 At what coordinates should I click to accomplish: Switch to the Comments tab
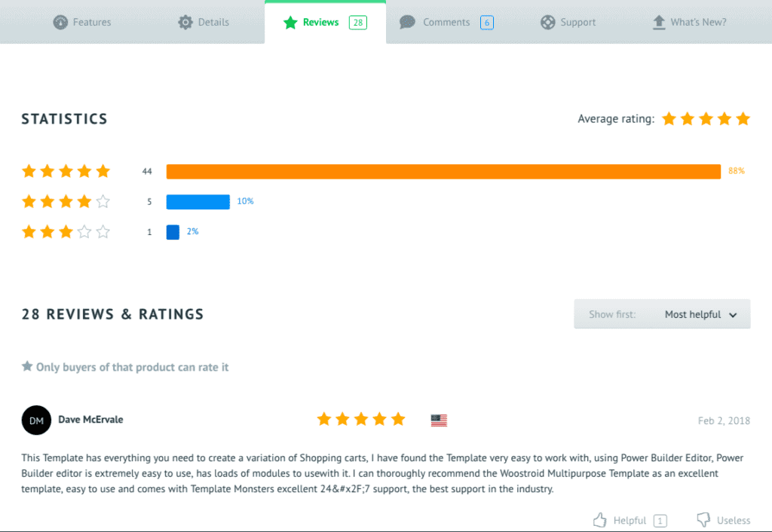click(446, 22)
